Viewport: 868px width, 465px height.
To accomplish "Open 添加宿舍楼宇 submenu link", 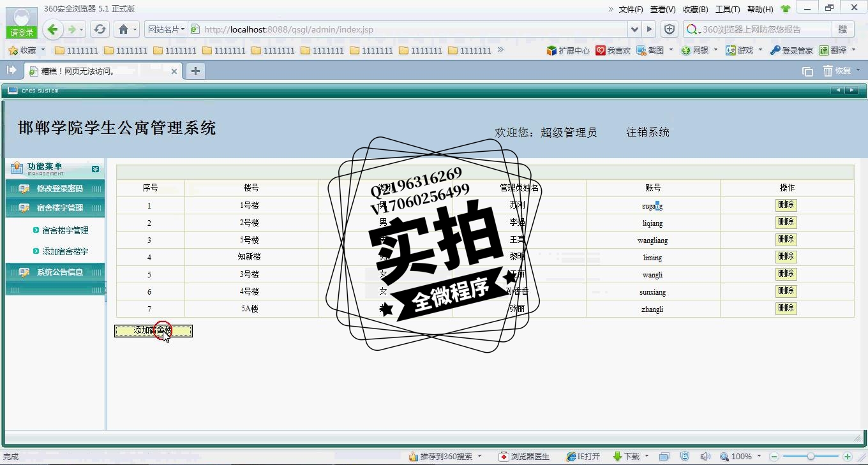I will pos(65,252).
